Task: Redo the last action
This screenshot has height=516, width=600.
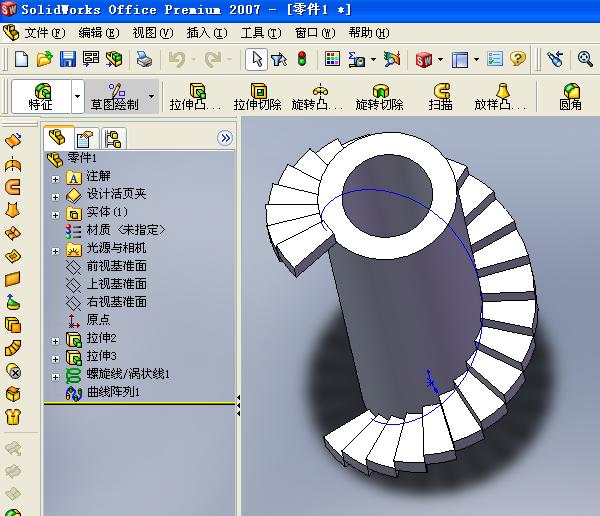Action: point(213,59)
